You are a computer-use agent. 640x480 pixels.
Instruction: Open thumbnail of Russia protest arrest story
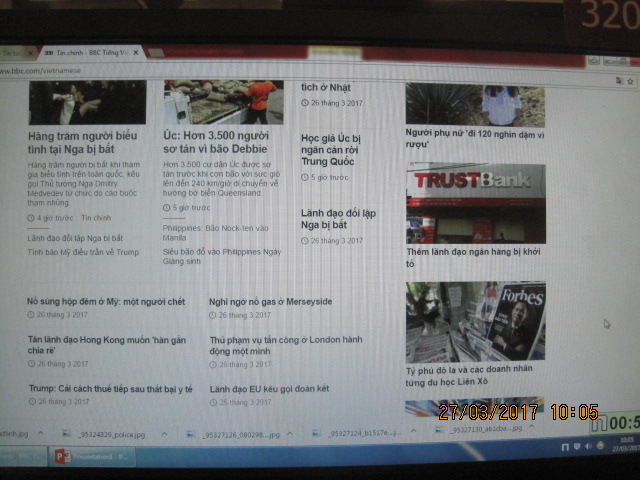point(87,102)
